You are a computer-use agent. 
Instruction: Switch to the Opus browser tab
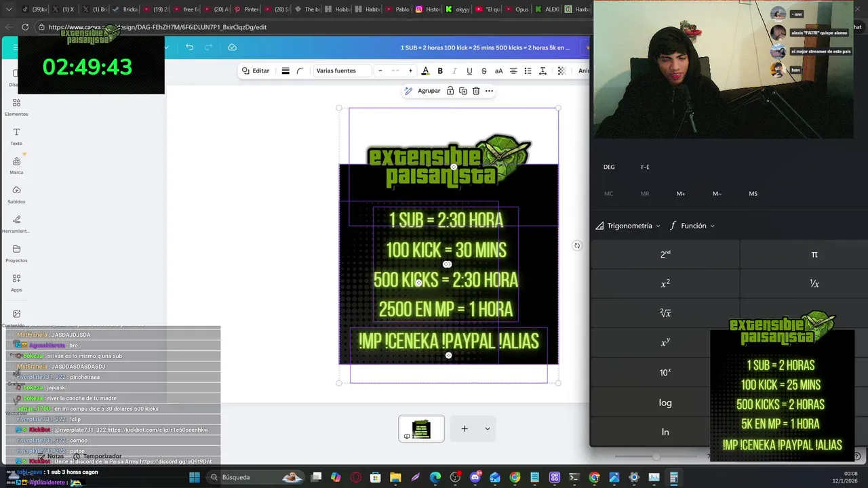[518, 9]
